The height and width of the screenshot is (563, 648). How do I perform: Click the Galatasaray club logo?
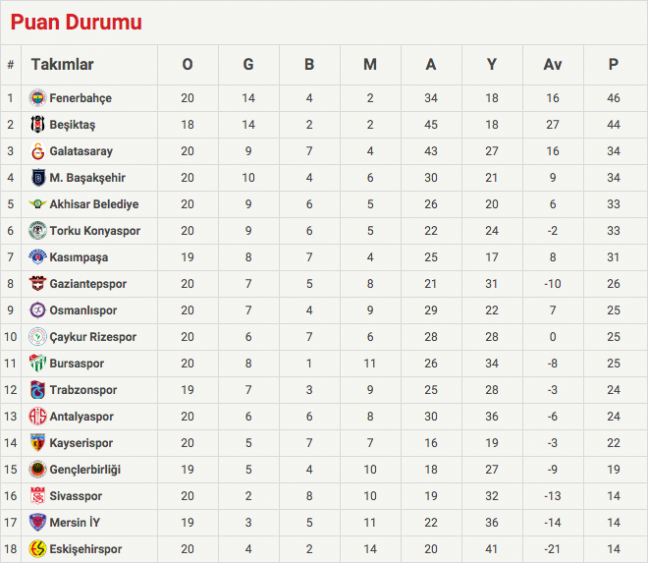(x=37, y=151)
